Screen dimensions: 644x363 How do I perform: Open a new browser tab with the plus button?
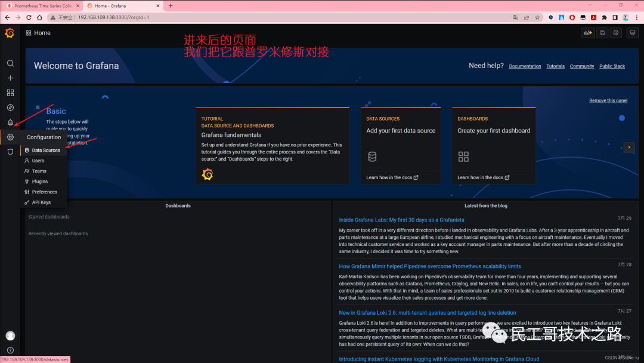click(x=171, y=6)
